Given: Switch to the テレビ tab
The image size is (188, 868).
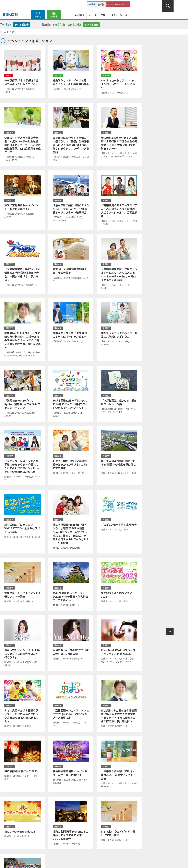Looking at the screenshot, I should 38,14.
